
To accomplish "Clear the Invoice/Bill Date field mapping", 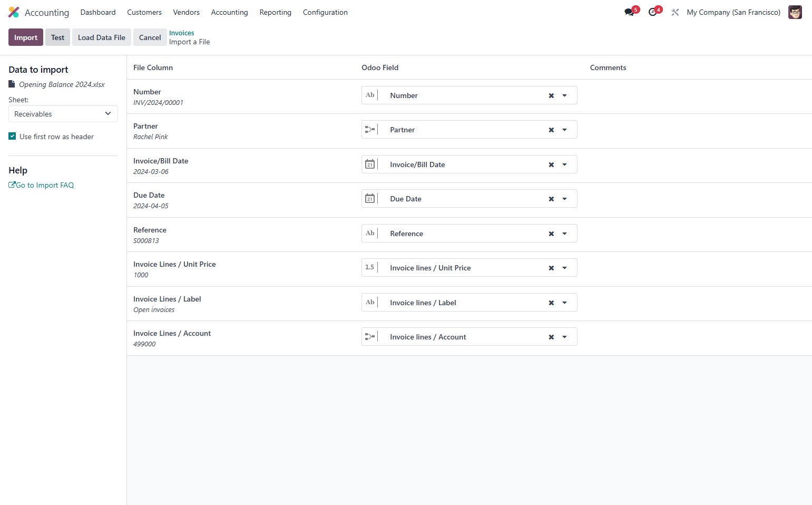I will click(551, 164).
